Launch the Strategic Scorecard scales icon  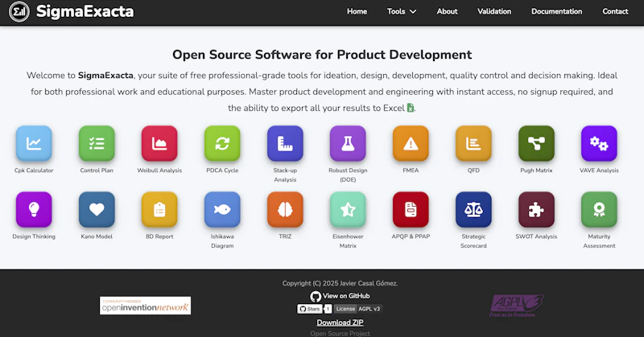[x=473, y=209]
